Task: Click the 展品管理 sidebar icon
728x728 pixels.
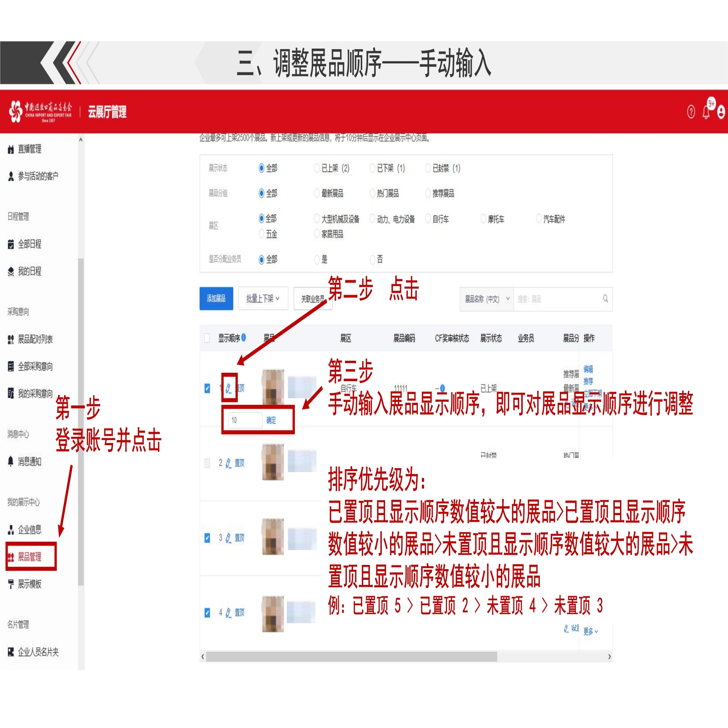Action: pyautogui.click(x=11, y=557)
